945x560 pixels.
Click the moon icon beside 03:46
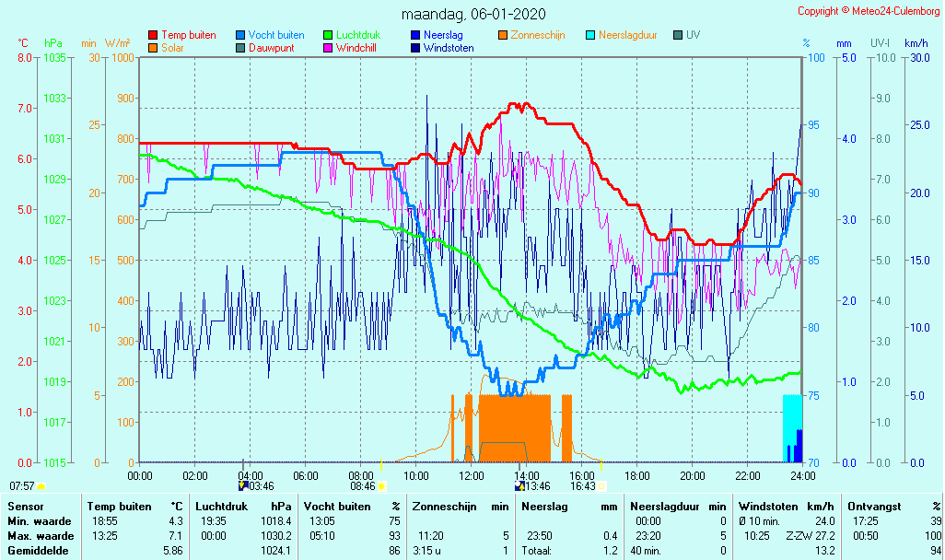[243, 486]
